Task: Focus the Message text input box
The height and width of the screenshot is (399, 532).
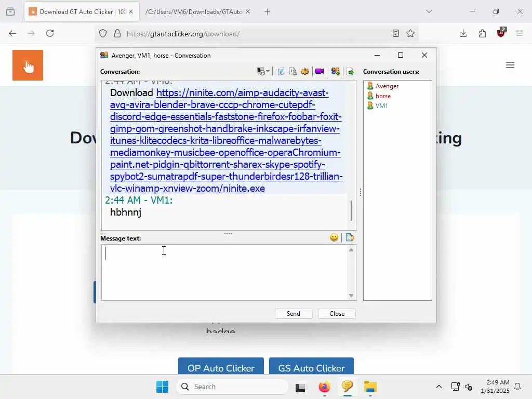Action: (x=224, y=272)
